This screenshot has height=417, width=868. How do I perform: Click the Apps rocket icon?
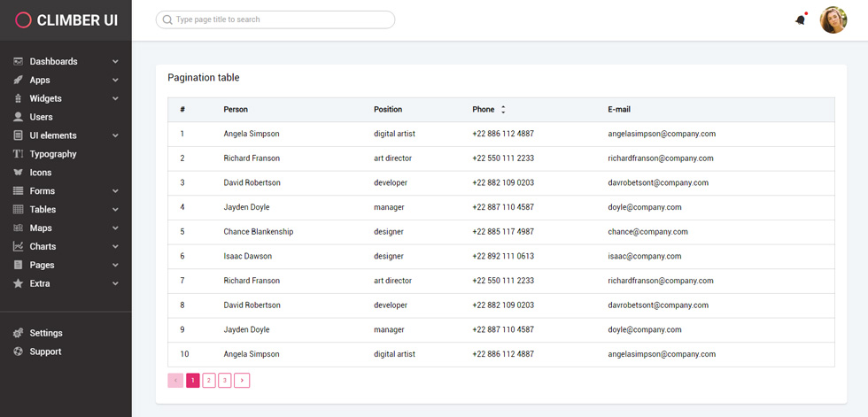click(x=19, y=81)
